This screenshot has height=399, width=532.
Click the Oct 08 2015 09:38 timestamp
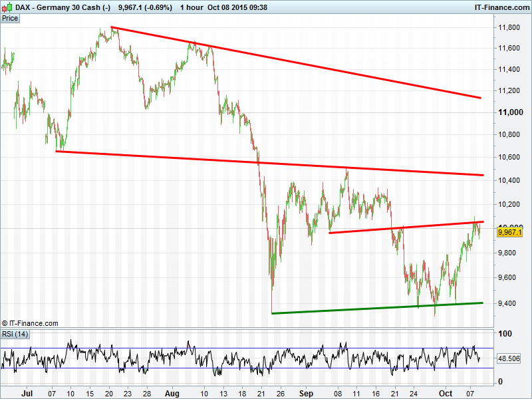237,7
